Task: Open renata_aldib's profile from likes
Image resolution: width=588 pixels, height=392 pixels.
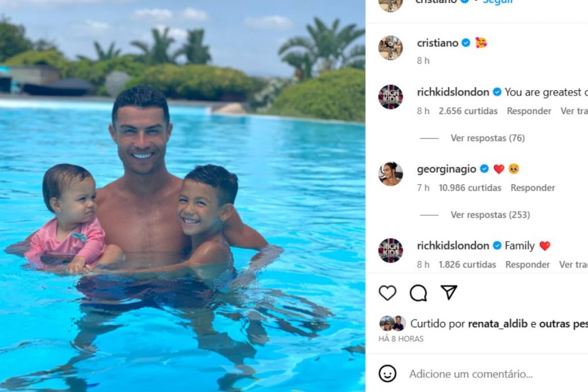Action: (498, 324)
